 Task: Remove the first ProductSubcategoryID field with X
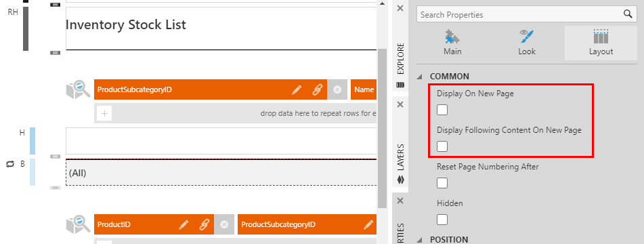coord(337,89)
